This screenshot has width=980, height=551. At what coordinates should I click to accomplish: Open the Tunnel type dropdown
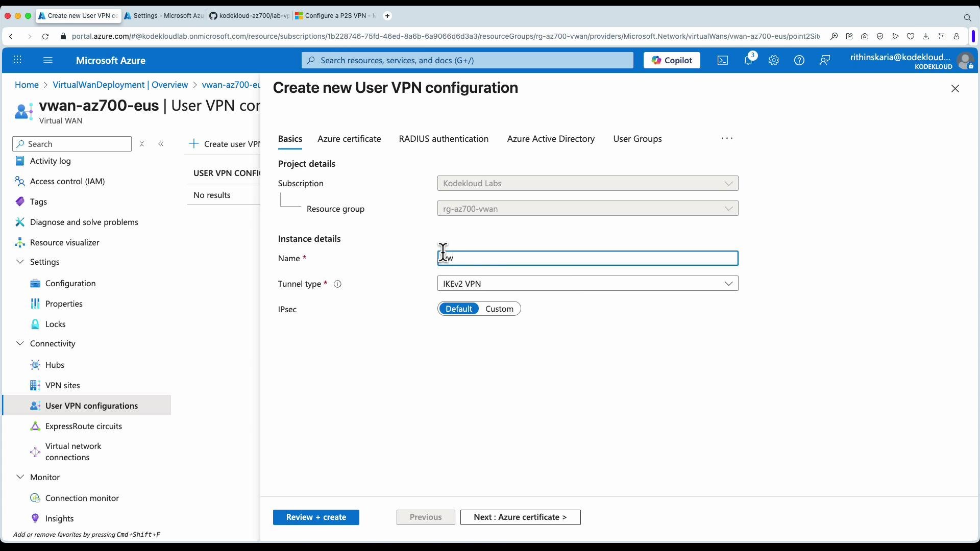tap(587, 284)
